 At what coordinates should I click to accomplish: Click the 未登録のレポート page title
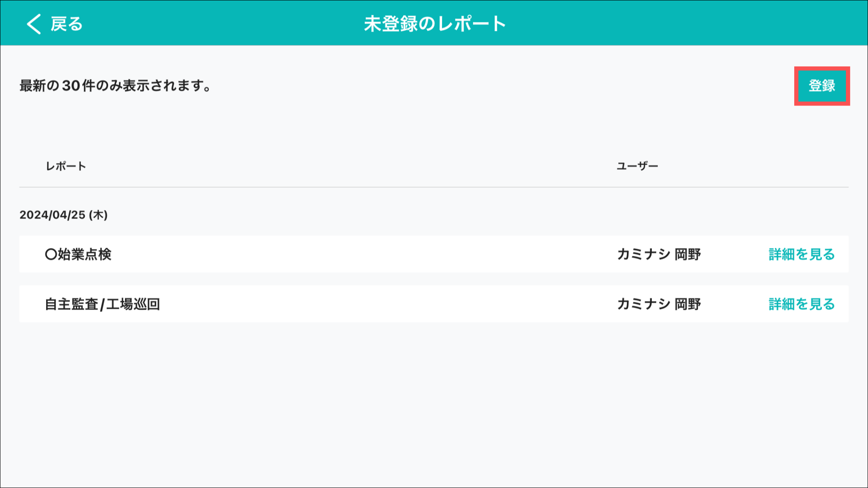coord(435,24)
